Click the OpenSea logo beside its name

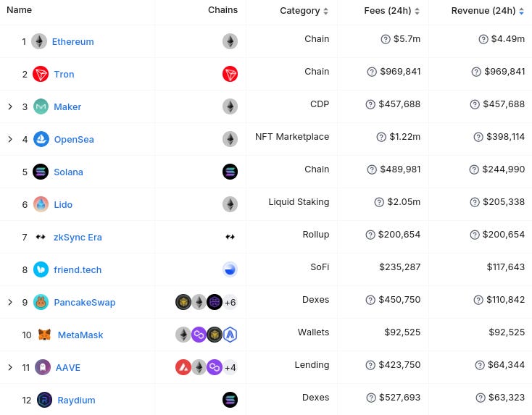click(41, 139)
